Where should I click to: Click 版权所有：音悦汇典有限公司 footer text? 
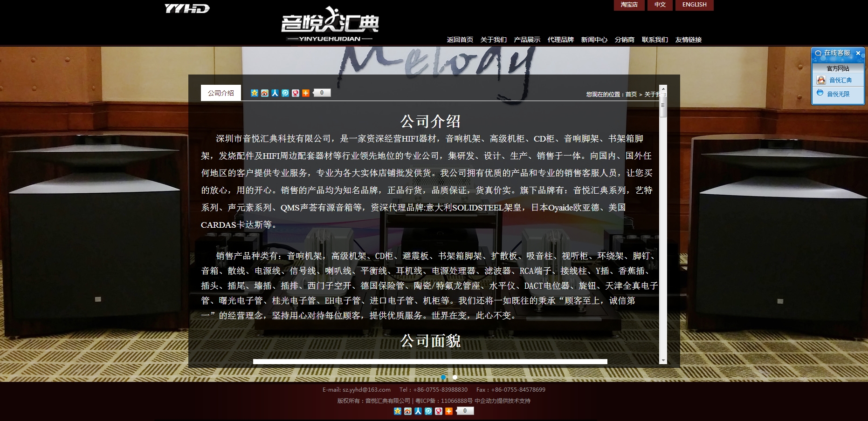[x=374, y=401]
